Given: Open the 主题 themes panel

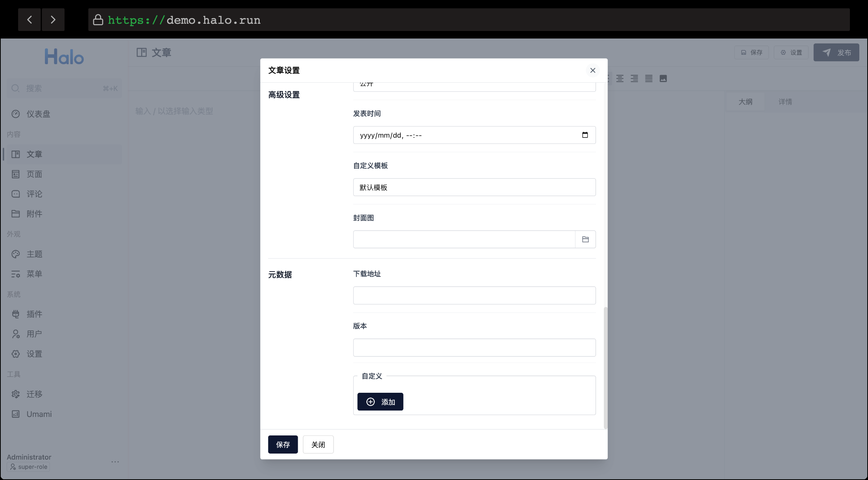Looking at the screenshot, I should point(34,254).
